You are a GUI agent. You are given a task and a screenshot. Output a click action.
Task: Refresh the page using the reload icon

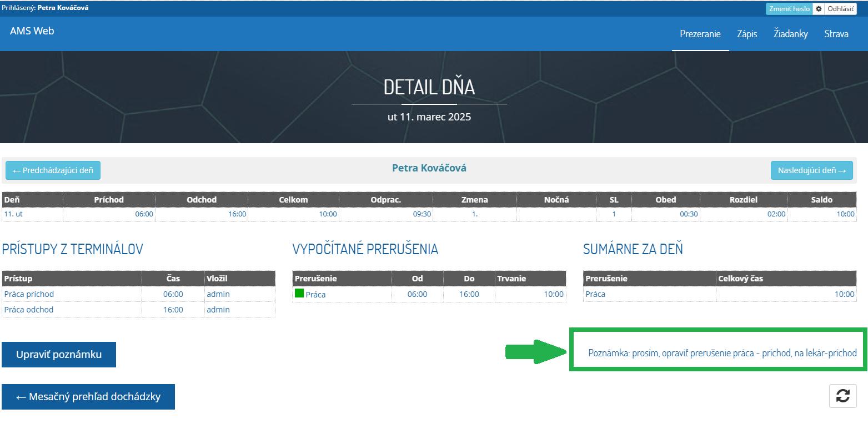click(x=844, y=396)
